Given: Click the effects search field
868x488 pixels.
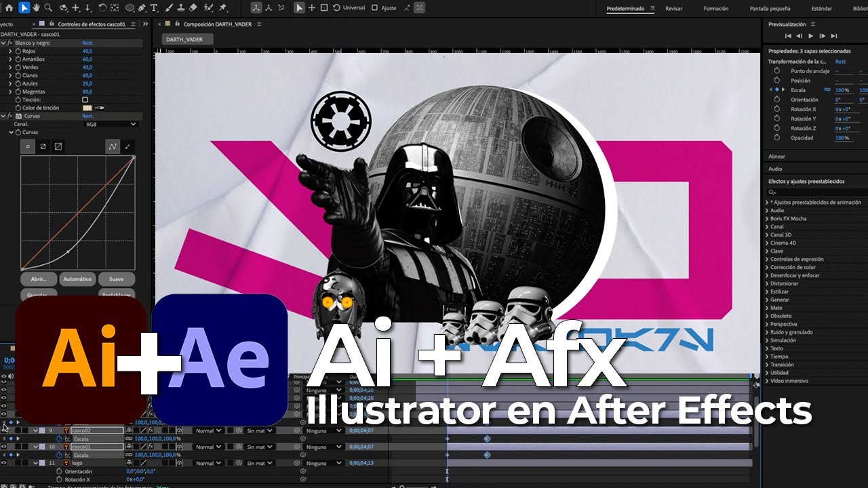Looking at the screenshot, I should [817, 192].
